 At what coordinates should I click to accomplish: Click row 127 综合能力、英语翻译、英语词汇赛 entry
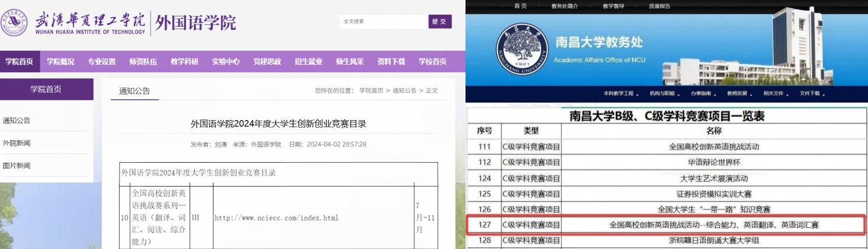tap(713, 225)
